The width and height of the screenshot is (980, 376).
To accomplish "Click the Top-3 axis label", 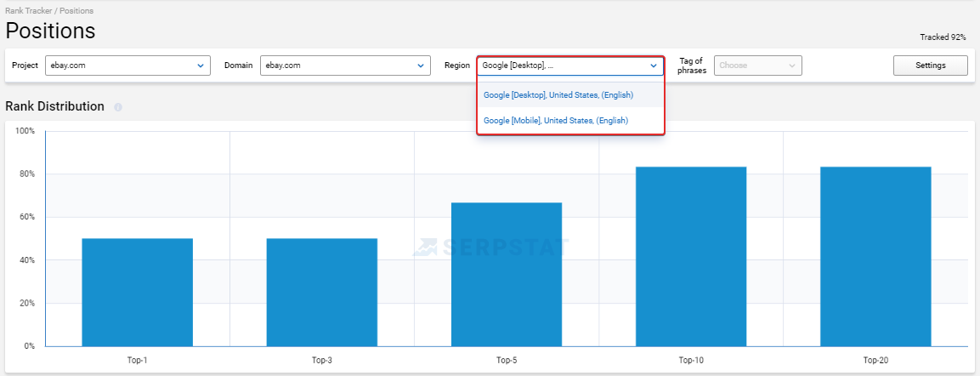I will 322,361.
